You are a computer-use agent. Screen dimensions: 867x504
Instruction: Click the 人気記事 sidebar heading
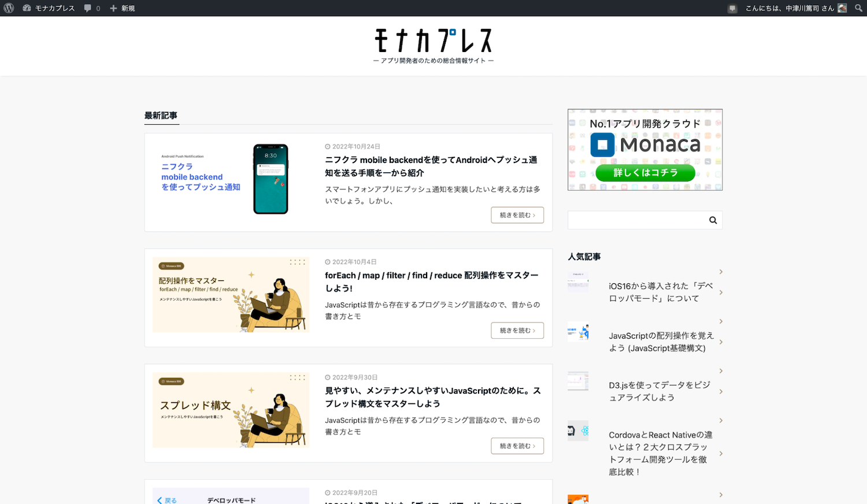click(x=584, y=257)
